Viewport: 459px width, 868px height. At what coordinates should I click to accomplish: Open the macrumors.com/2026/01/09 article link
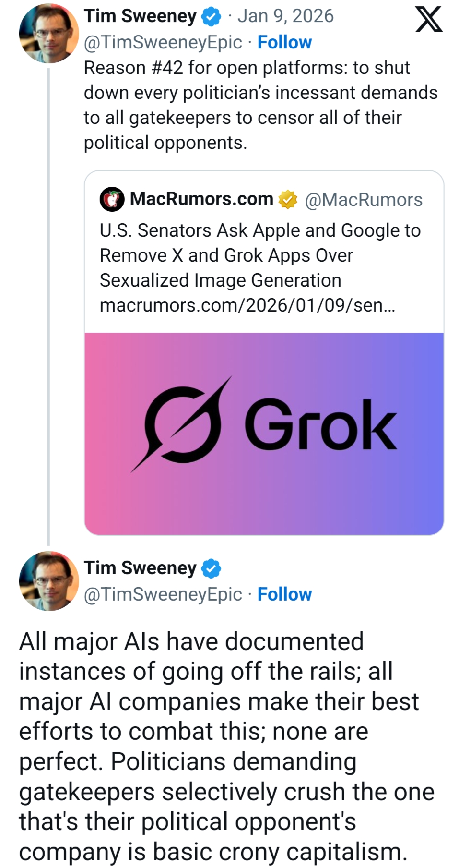[247, 305]
